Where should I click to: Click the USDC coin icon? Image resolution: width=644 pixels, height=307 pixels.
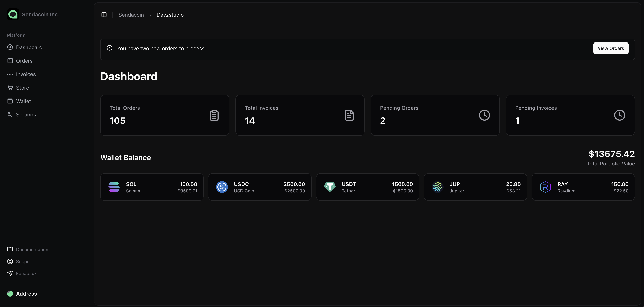(222, 187)
